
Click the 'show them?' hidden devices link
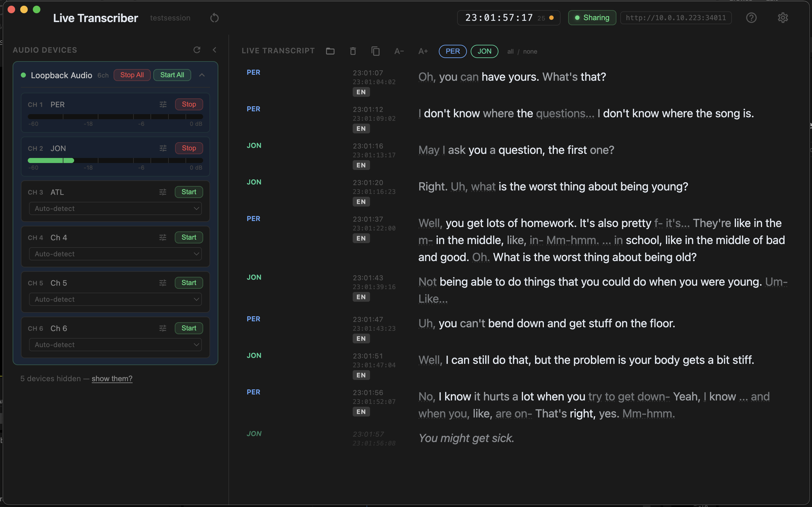point(112,379)
